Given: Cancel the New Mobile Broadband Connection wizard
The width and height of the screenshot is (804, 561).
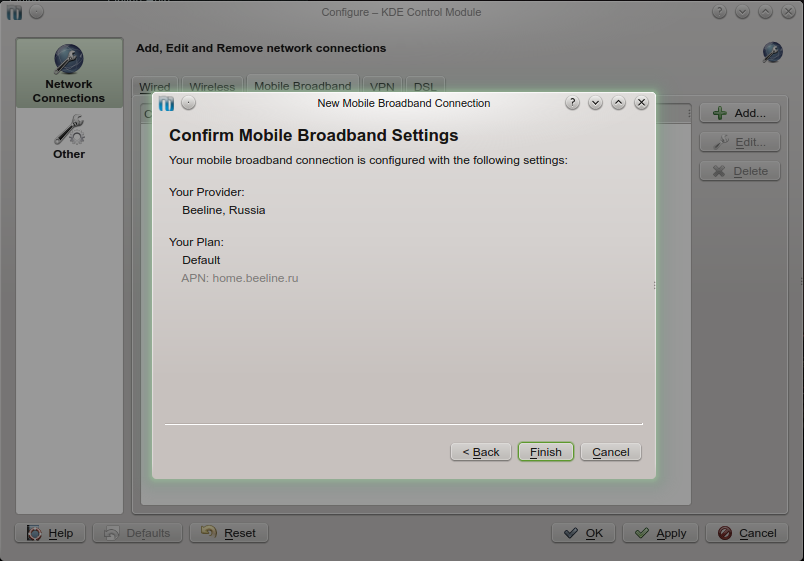Looking at the screenshot, I should coord(611,452).
